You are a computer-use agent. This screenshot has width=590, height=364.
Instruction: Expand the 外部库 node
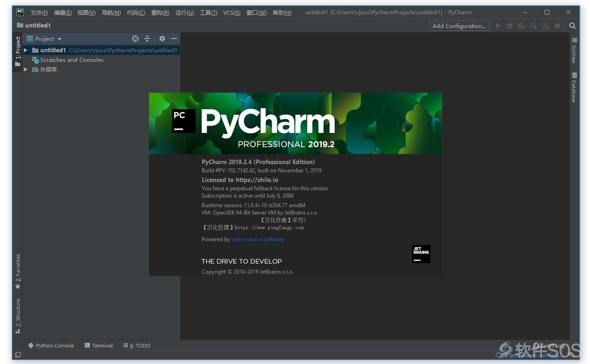pos(26,70)
